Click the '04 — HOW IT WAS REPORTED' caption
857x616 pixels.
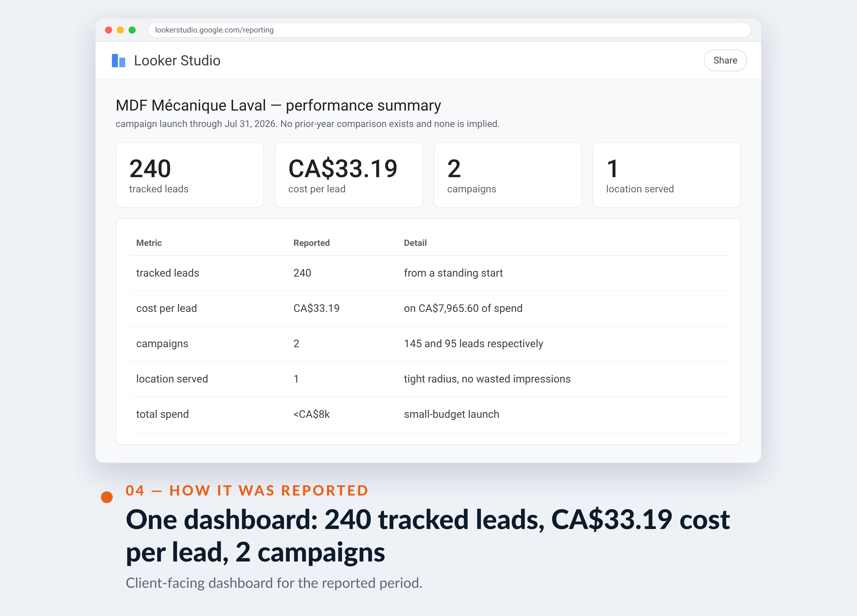[247, 490]
